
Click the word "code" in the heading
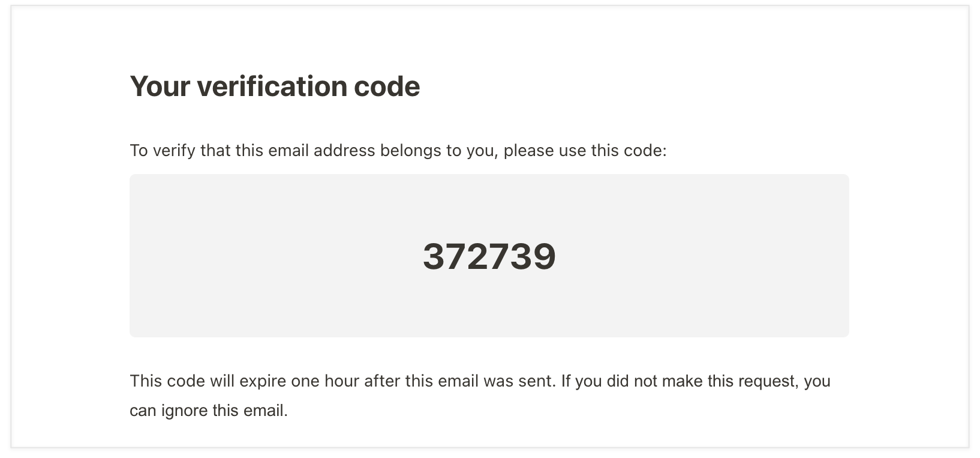387,86
